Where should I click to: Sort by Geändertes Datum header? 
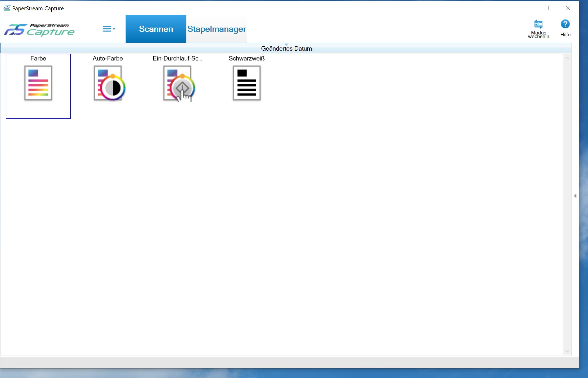coord(286,49)
